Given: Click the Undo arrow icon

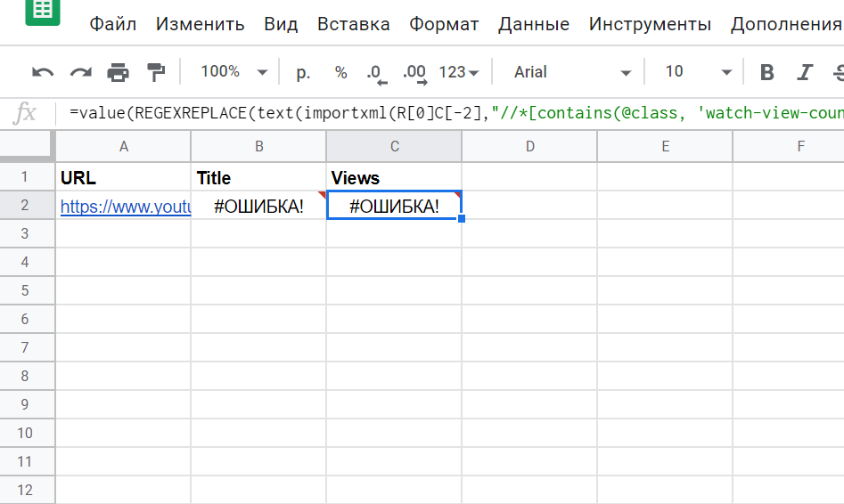Looking at the screenshot, I should 43,72.
